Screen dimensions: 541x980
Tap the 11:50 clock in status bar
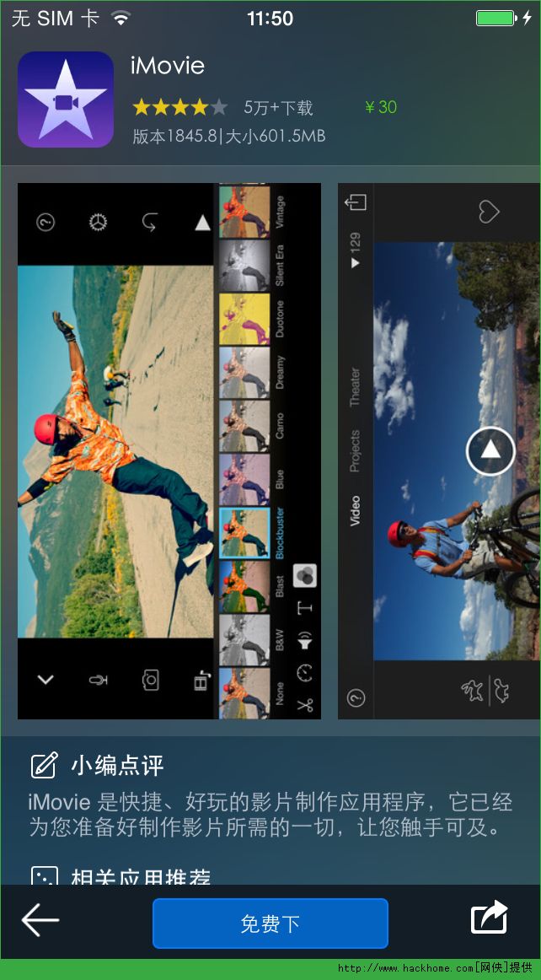[270, 19]
